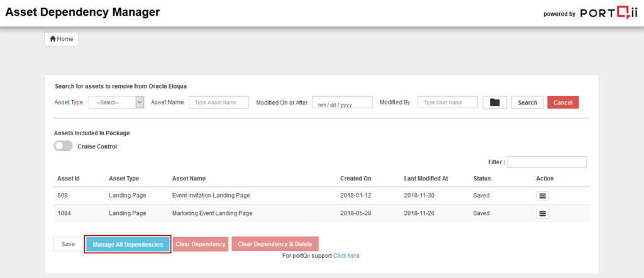Screen dimensions: 644x278
Task: Open action menu for asset 809
Action: (x=543, y=196)
